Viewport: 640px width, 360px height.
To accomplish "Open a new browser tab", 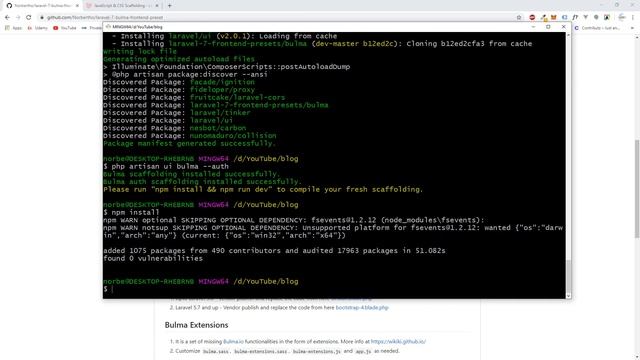I will [169, 6].
